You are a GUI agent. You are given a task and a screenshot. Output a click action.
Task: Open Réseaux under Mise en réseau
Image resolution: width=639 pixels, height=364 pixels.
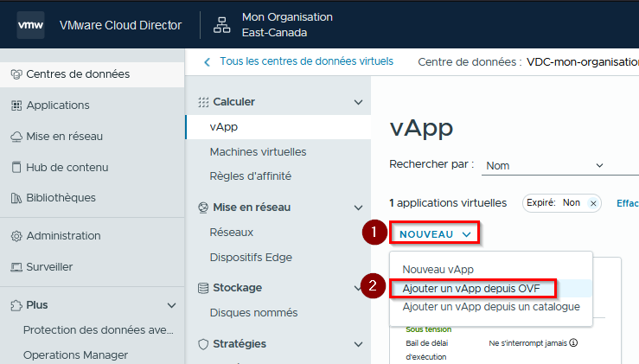coord(232,233)
